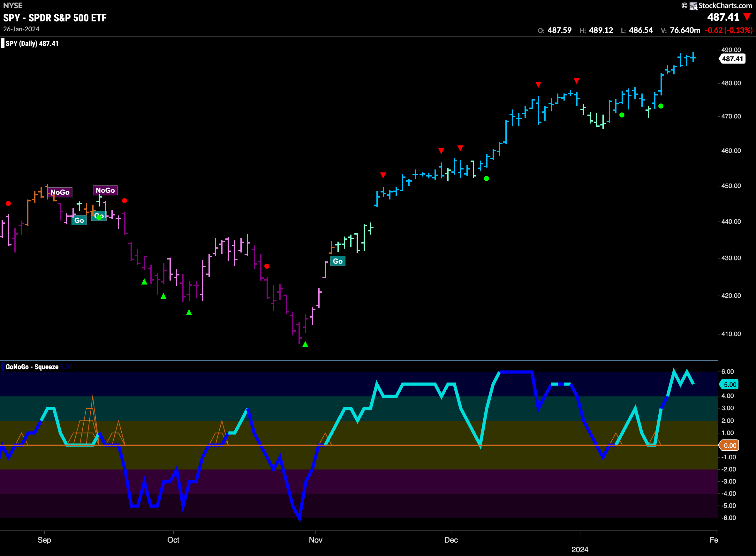This screenshot has height=556, width=756.
Task: Click the -6.00 oscillator axis label
Action: tap(729, 518)
